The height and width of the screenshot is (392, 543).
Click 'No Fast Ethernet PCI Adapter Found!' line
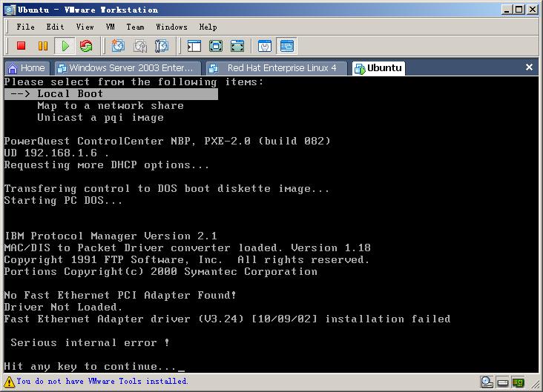120,295
